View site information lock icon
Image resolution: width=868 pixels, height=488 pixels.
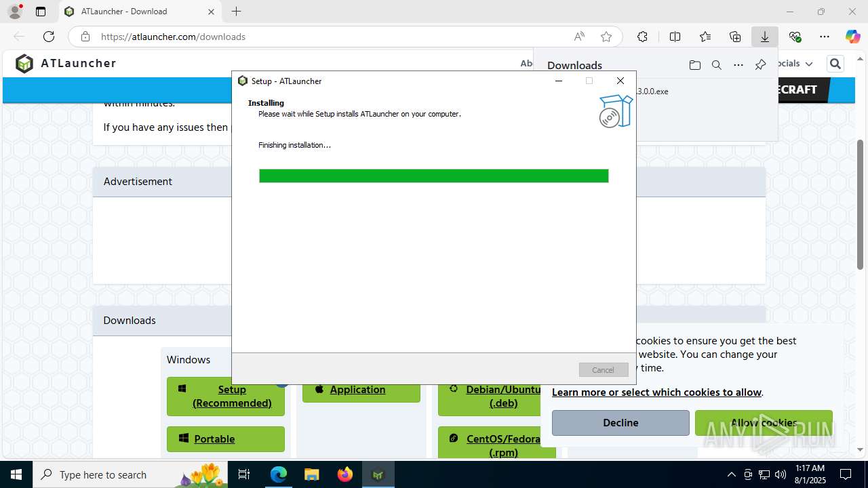coord(85,37)
